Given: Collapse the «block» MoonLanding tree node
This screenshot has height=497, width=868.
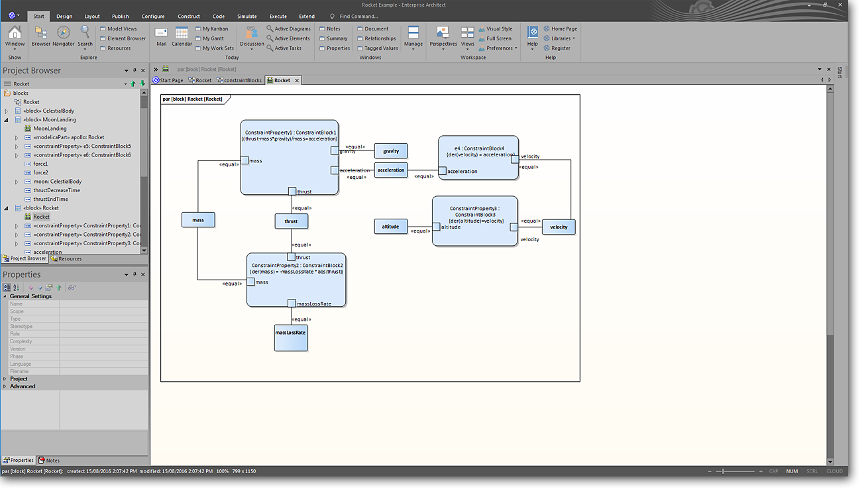Looking at the screenshot, I should [7, 120].
